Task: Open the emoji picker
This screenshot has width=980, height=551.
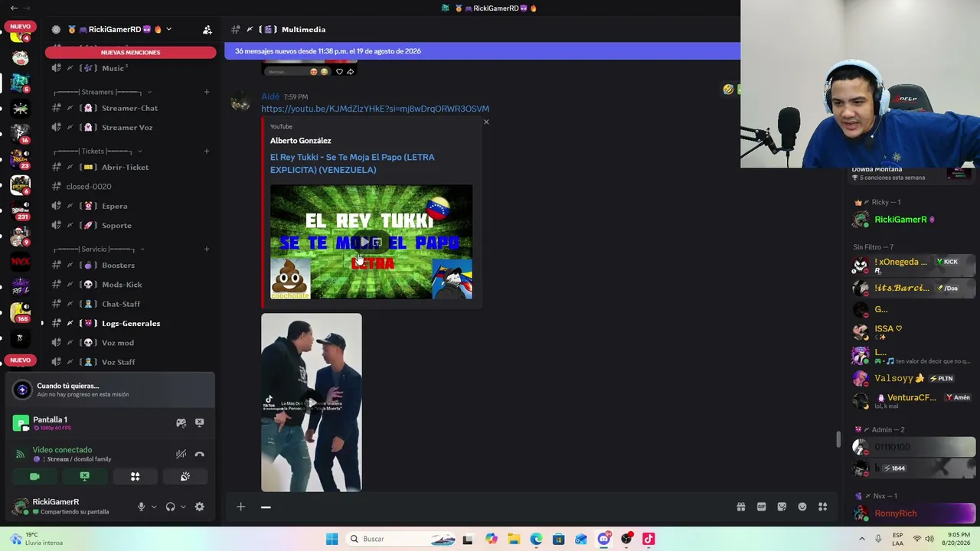Action: click(802, 507)
